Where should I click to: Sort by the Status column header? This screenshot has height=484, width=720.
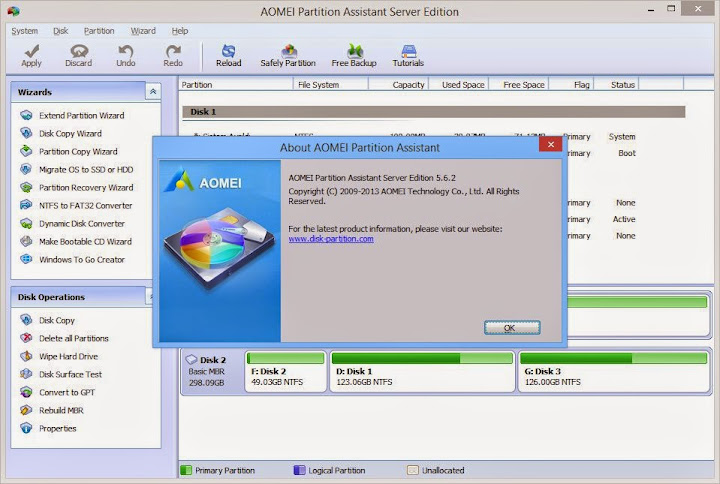click(x=616, y=85)
